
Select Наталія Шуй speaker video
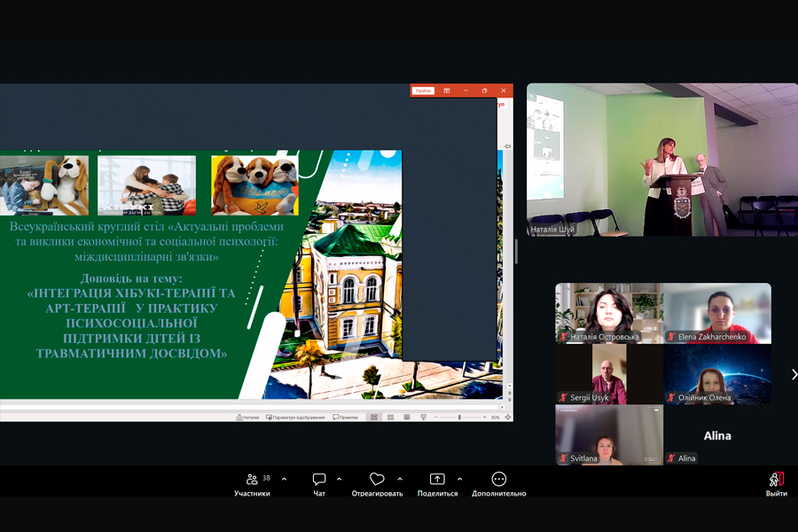tap(662, 160)
